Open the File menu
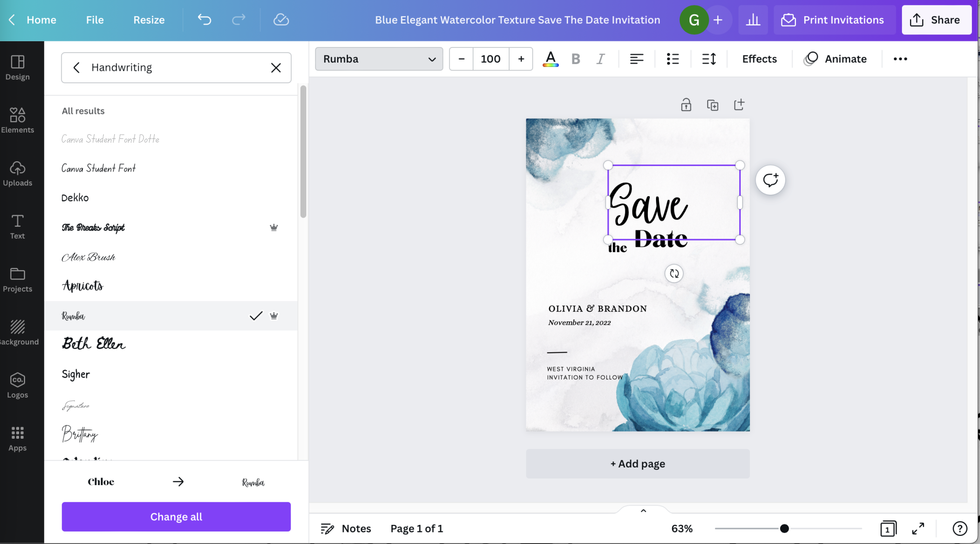980x544 pixels. (95, 20)
